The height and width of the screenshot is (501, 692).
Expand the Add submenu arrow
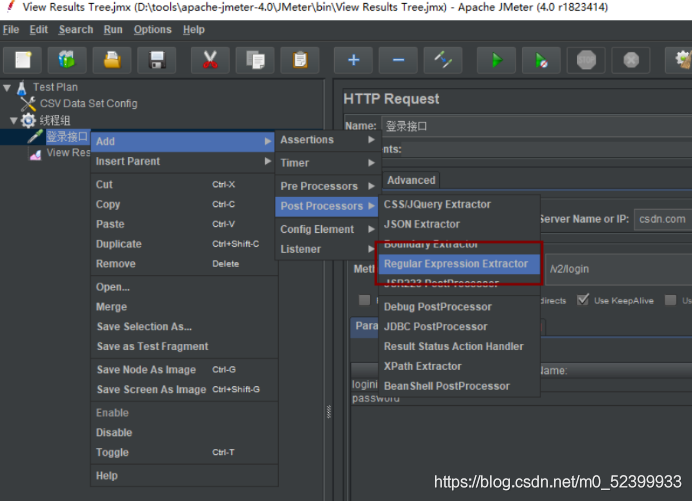coord(267,141)
